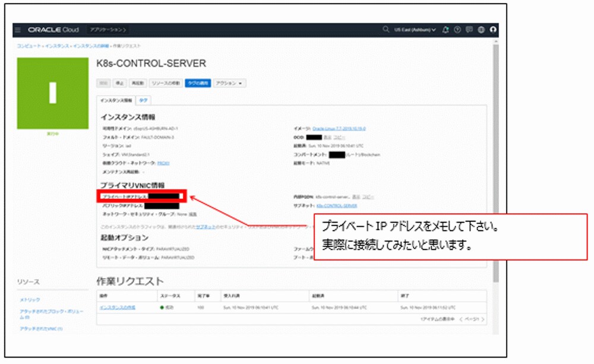Screen dimensions: 594x364
Task: Restart the instance with 再起動
Action: point(138,83)
